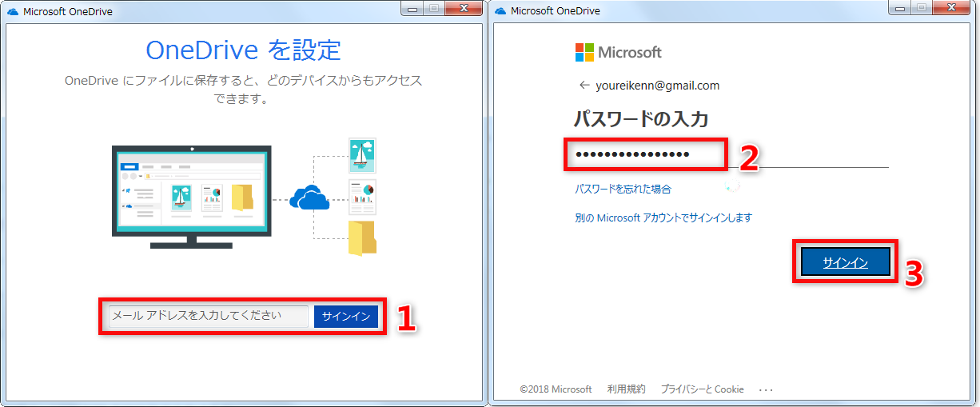The height and width of the screenshot is (407, 980).
Task: Click 別の Microsoft アカウントでサインインします link
Action: tap(663, 217)
